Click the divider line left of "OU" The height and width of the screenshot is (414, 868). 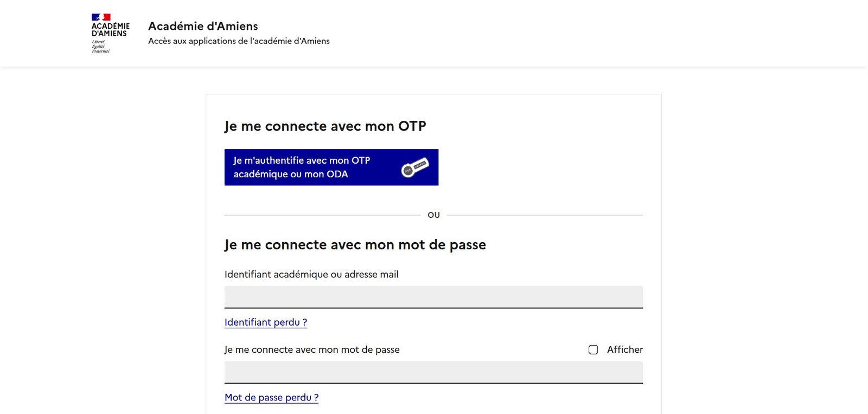pos(322,215)
